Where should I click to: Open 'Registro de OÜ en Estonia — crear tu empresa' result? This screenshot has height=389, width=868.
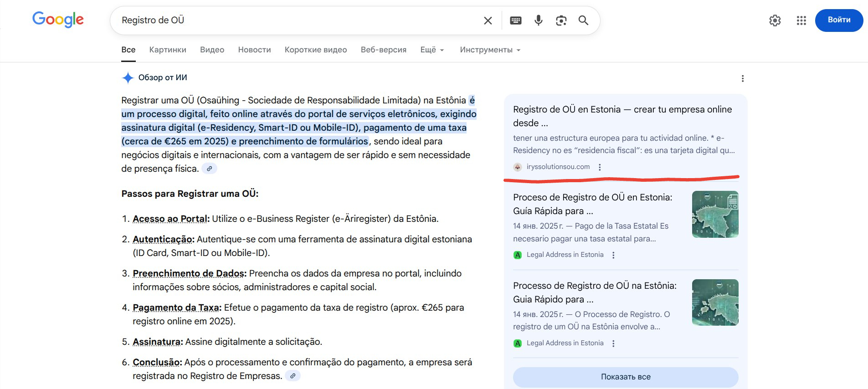click(622, 116)
